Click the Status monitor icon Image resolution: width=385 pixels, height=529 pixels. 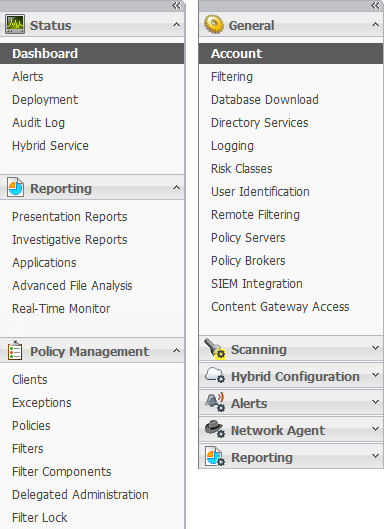tap(15, 24)
